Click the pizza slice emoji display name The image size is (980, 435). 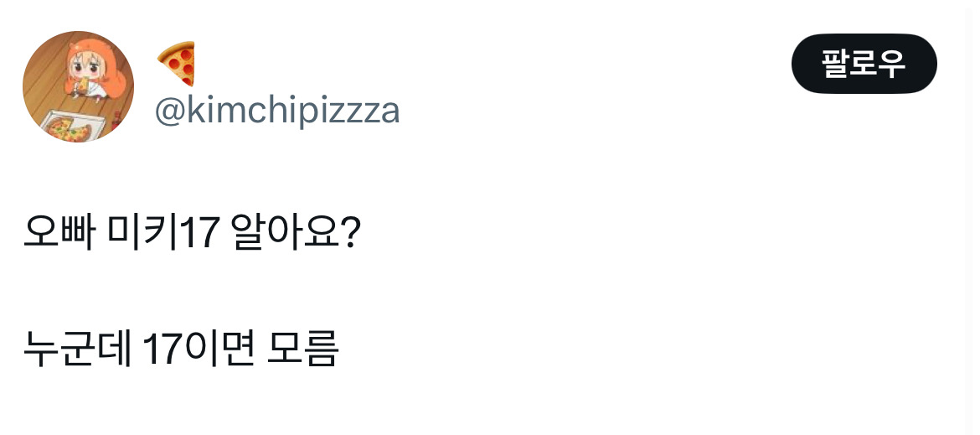176,64
